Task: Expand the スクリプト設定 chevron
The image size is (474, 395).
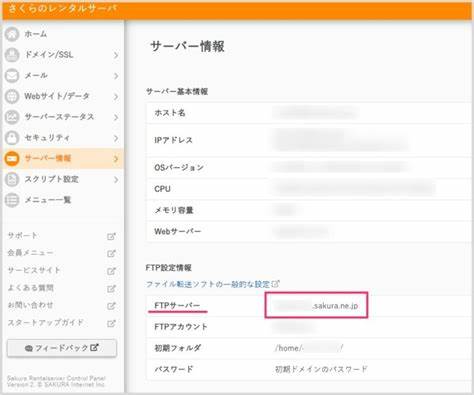Action: 116,180
